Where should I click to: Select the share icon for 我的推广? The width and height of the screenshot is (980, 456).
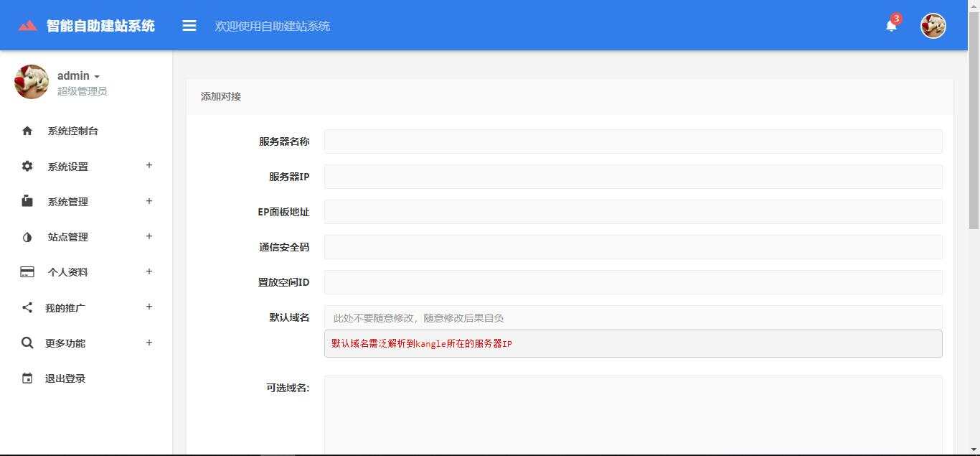point(27,307)
